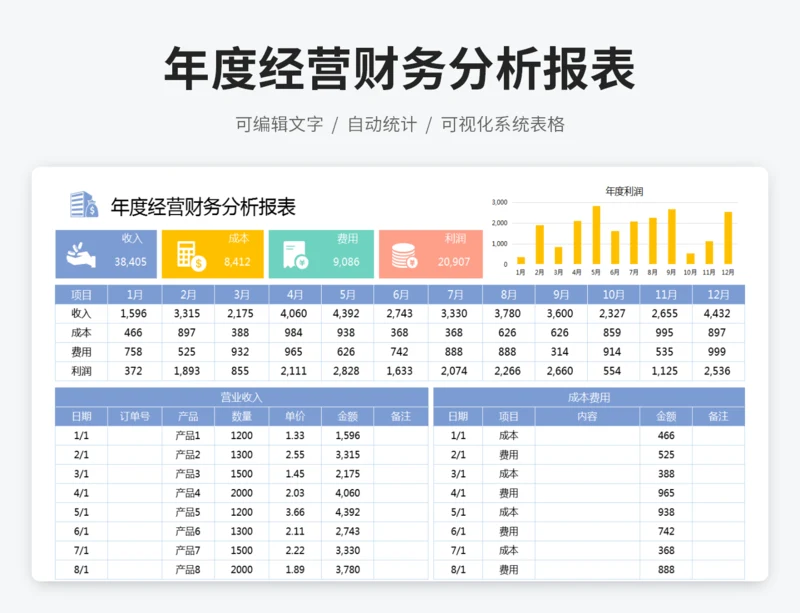Click the 10月 bar in the profit chart
Viewport: 800px width, 613px height.
click(690, 258)
